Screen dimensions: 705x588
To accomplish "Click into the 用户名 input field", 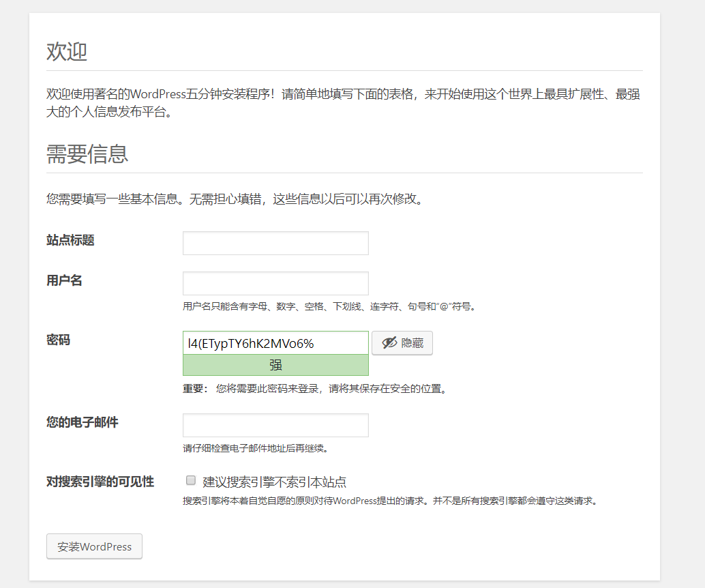I will pos(275,283).
